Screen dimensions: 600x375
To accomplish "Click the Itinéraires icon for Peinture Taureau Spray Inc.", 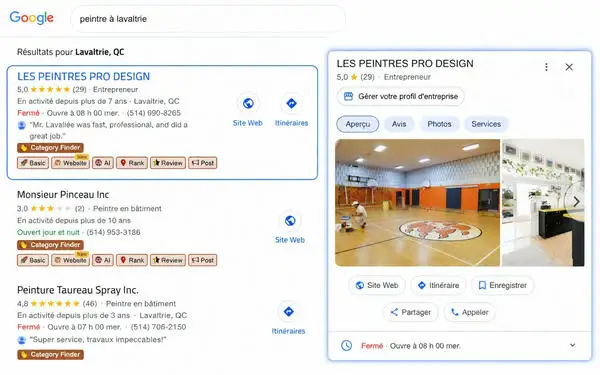I will [x=289, y=311].
